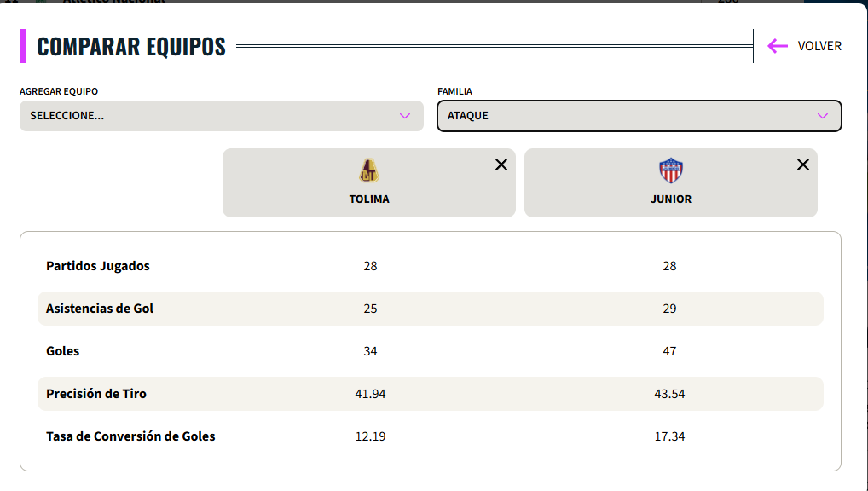
Task: Click the Agregar Equipo dropdown chevron
Action: (405, 116)
